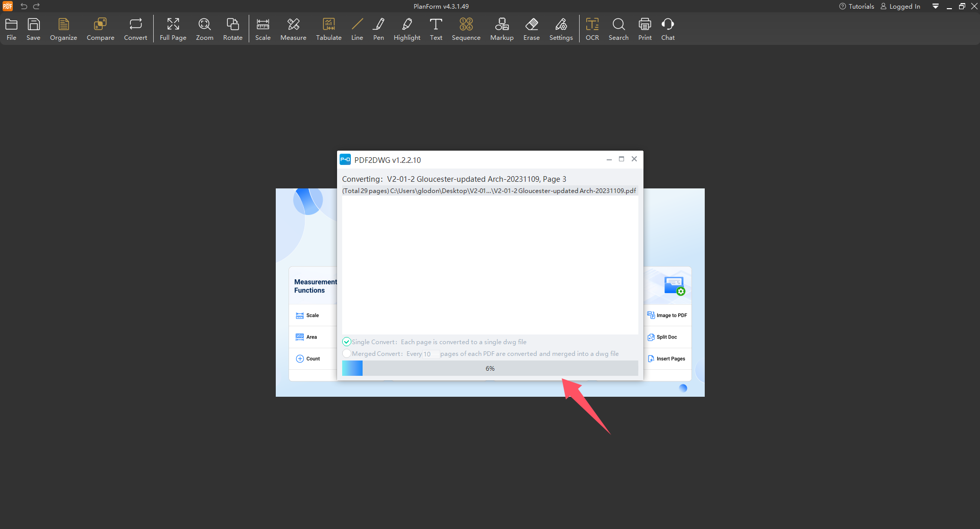Click the merged pages count input field
This screenshot has width=980, height=529.
pos(430,354)
